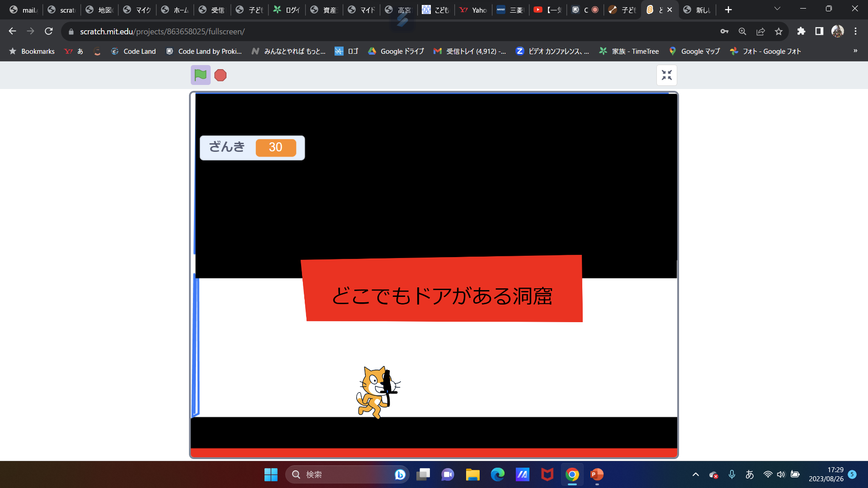Open the OneDrive cloud tray icon
This screenshot has width=868, height=488.
713,474
